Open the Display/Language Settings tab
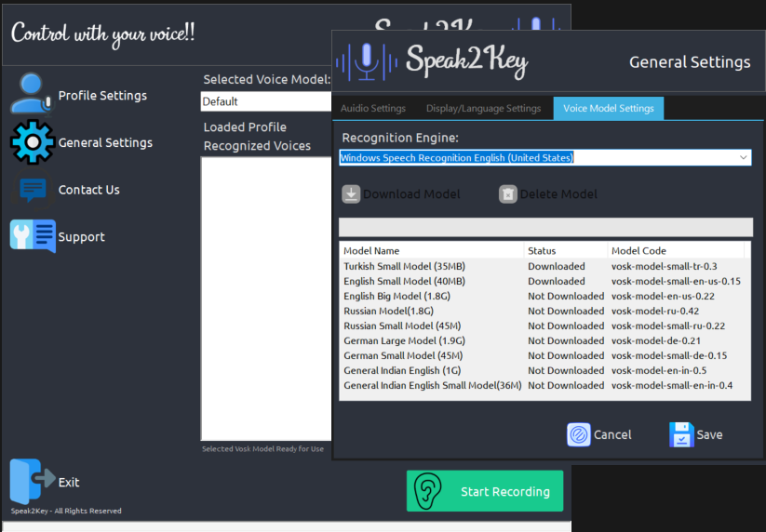 pos(484,108)
